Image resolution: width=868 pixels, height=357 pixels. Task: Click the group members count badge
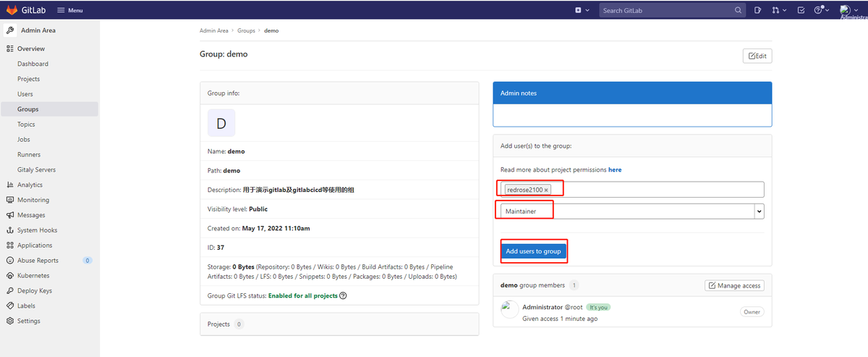click(574, 285)
